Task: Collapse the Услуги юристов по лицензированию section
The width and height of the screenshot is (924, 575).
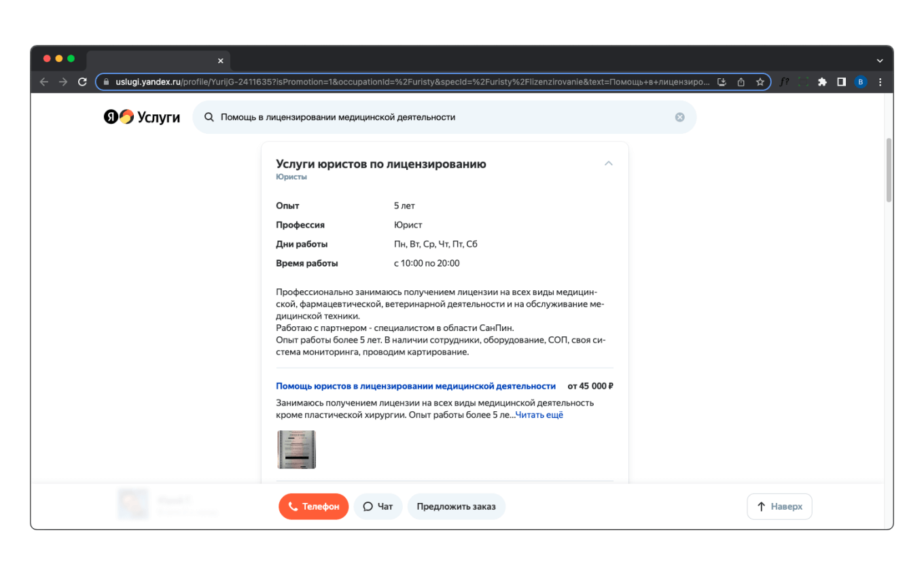Action: 609,163
